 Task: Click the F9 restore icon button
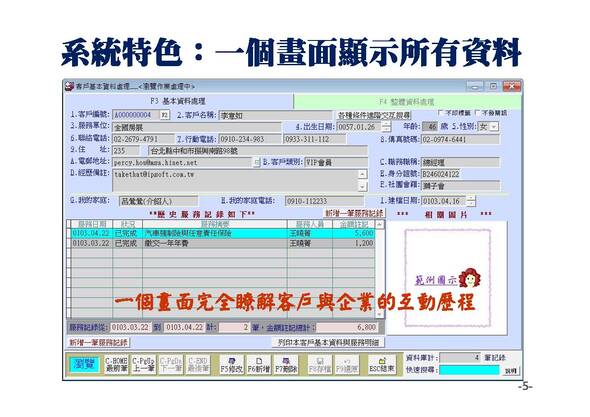(347, 364)
